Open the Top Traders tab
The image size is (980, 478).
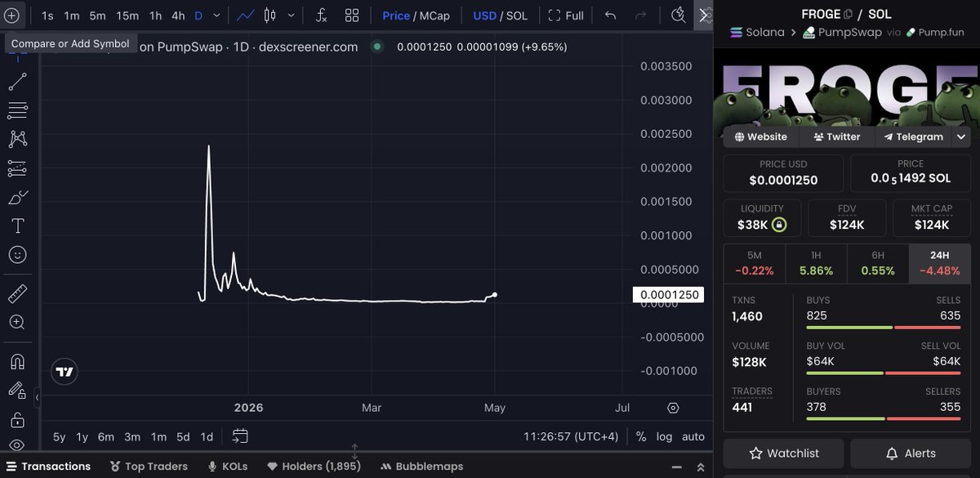tap(148, 467)
